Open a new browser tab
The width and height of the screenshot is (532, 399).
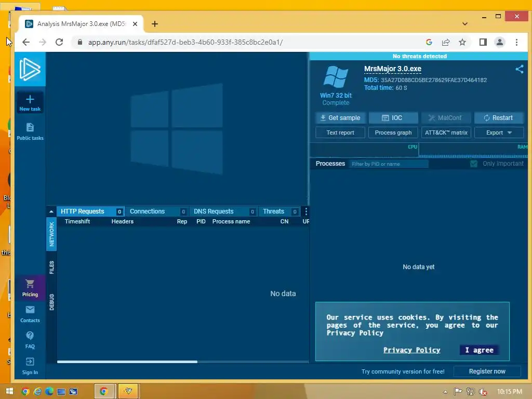(x=155, y=24)
